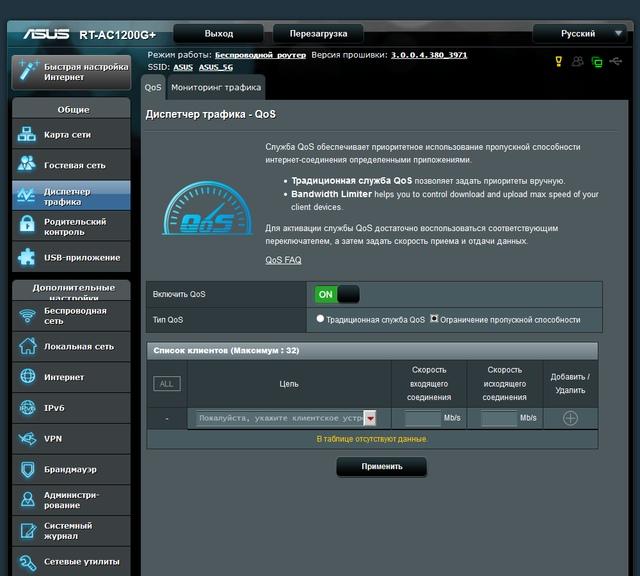Open USB-приложение menu item

tap(71, 257)
